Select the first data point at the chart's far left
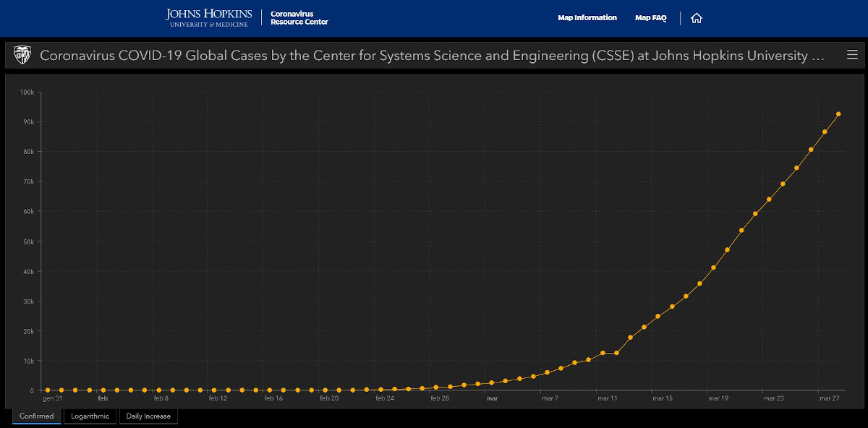 [x=48, y=390]
